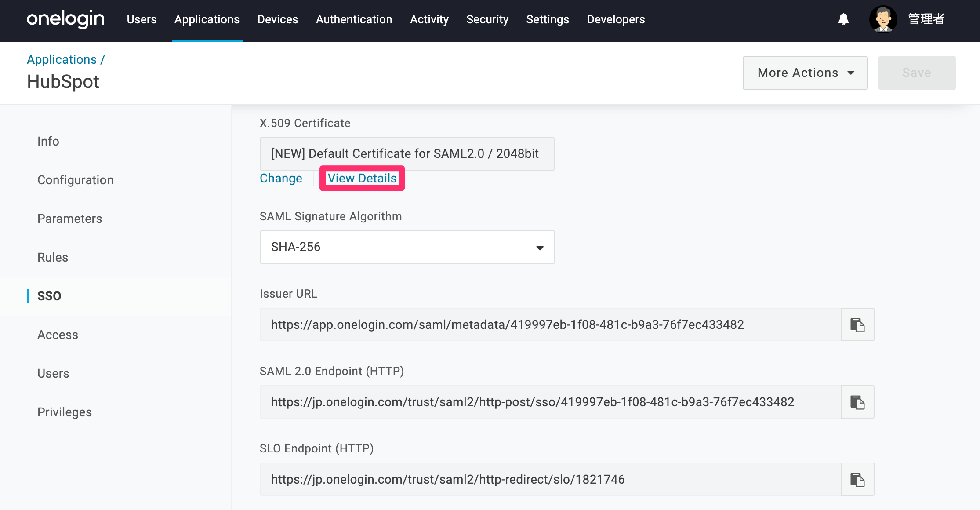
Task: Click the OneLogin logo
Action: click(65, 19)
